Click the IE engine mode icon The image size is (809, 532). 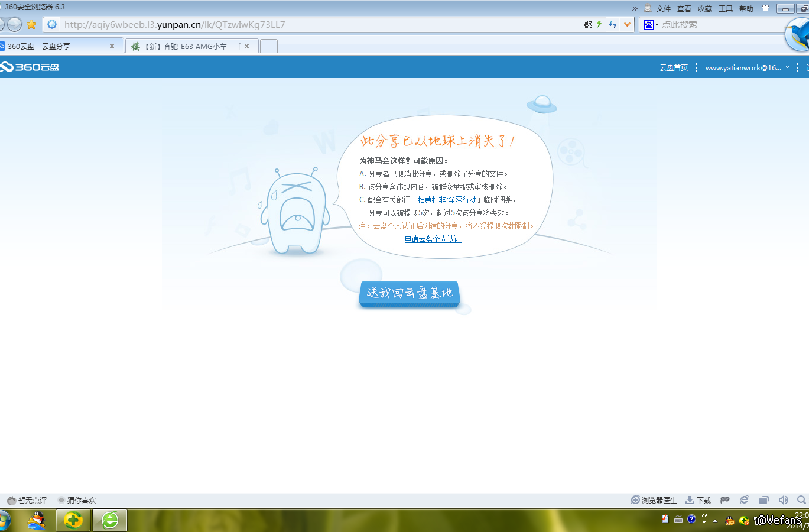coord(744,500)
